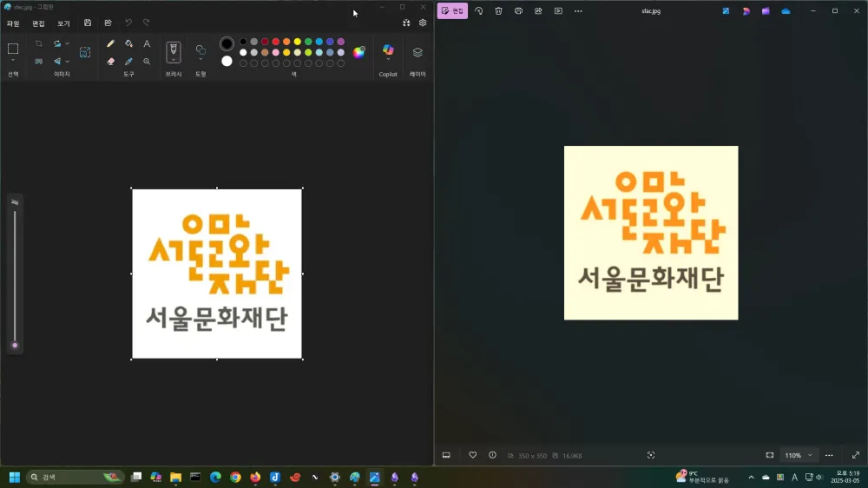Open File Explorer from taskbar
868x488 pixels.
175,477
